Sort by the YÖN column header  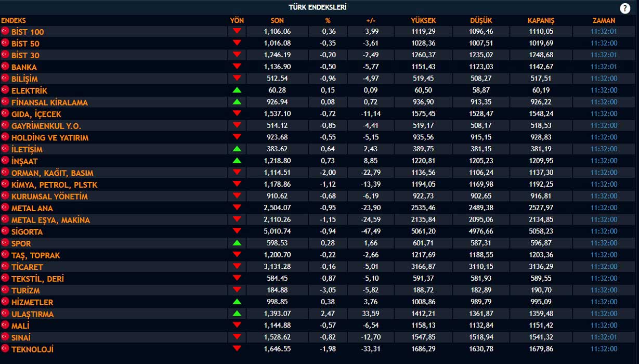click(237, 21)
